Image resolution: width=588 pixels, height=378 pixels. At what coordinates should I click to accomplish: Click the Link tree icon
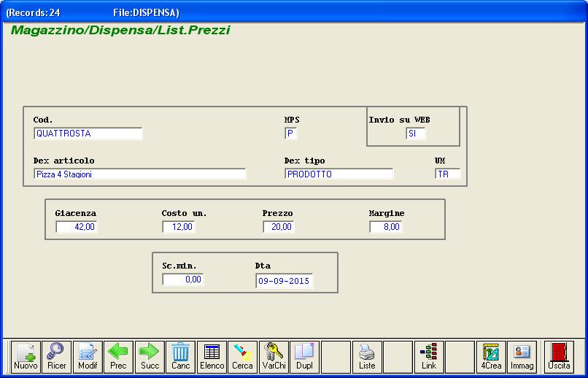(x=429, y=357)
